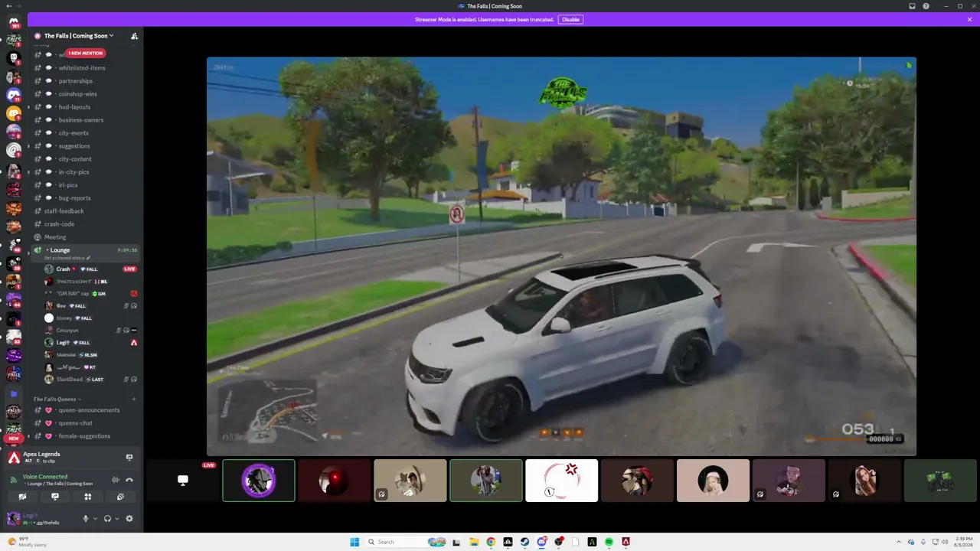
Task: Expand The Falls | Coming Soon server menu
Action: tap(79, 36)
